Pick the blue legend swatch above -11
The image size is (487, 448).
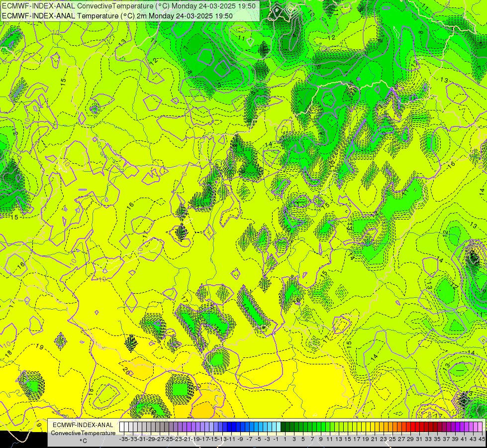(x=229, y=427)
